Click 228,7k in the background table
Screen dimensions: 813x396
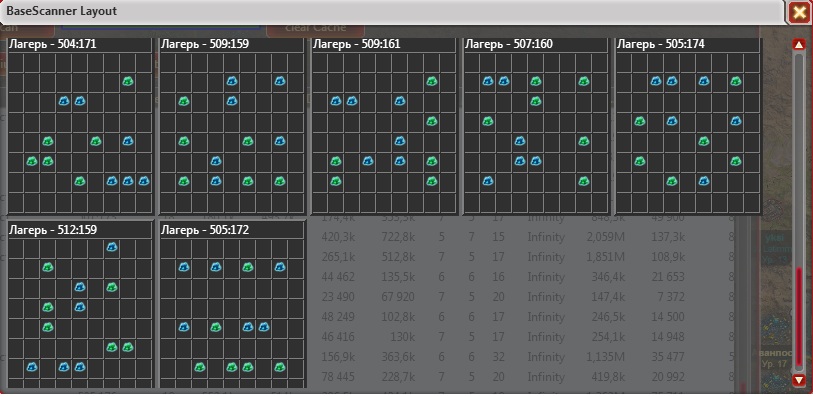(398, 377)
